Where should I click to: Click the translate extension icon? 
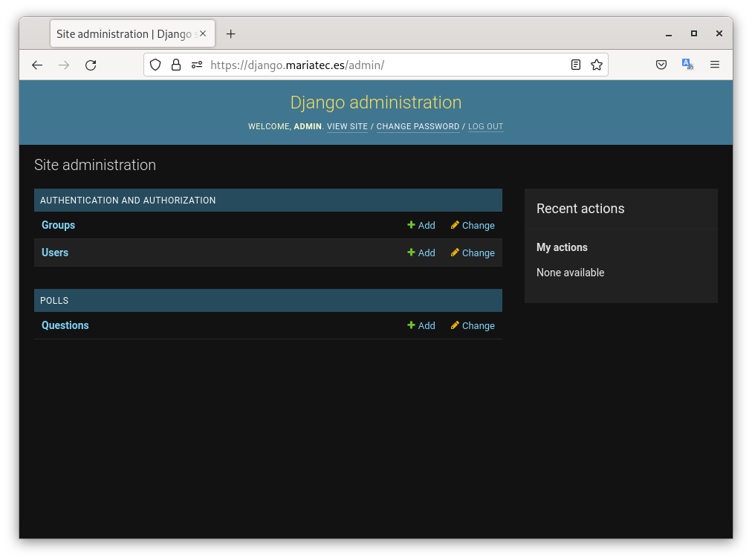click(687, 65)
